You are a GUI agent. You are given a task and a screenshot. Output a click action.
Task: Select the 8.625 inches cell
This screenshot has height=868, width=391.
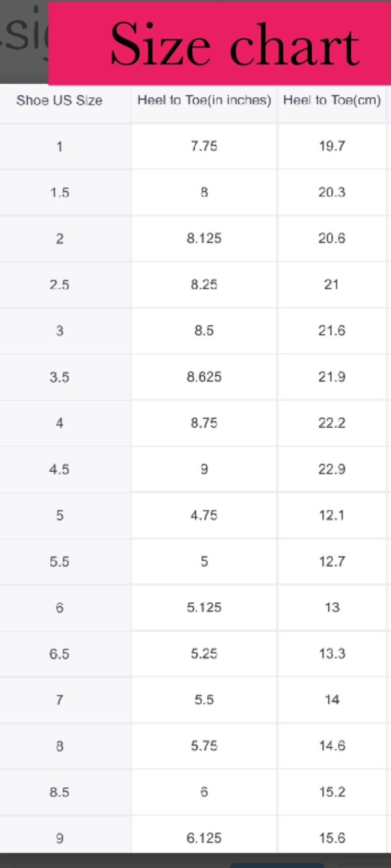click(204, 377)
